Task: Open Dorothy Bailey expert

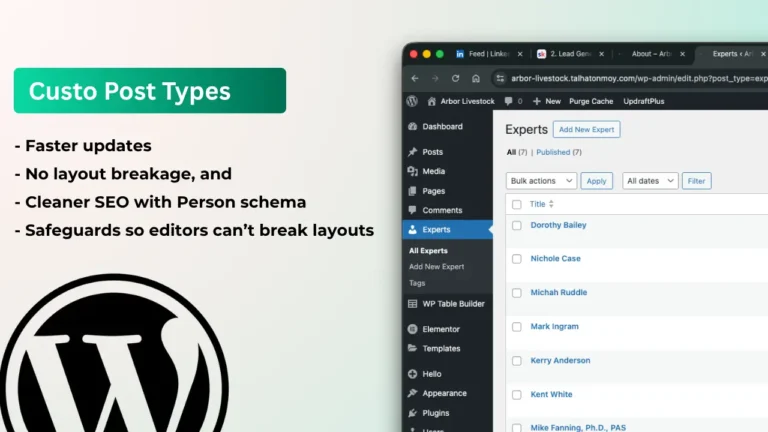Action: (x=558, y=225)
